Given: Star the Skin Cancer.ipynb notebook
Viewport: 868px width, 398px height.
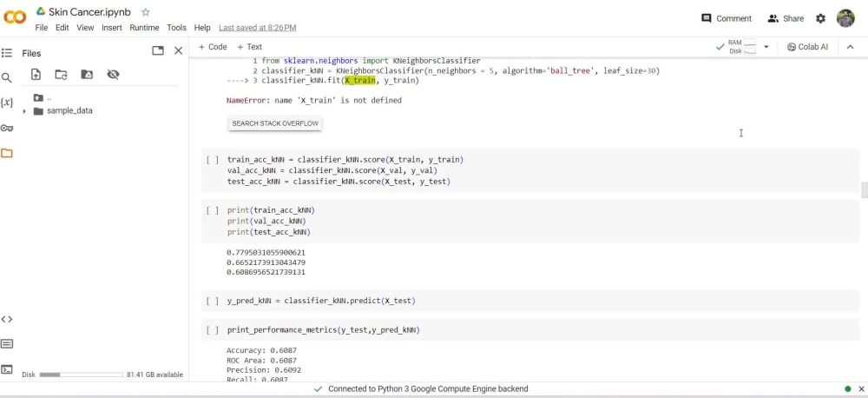Looking at the screenshot, I should (146, 11).
